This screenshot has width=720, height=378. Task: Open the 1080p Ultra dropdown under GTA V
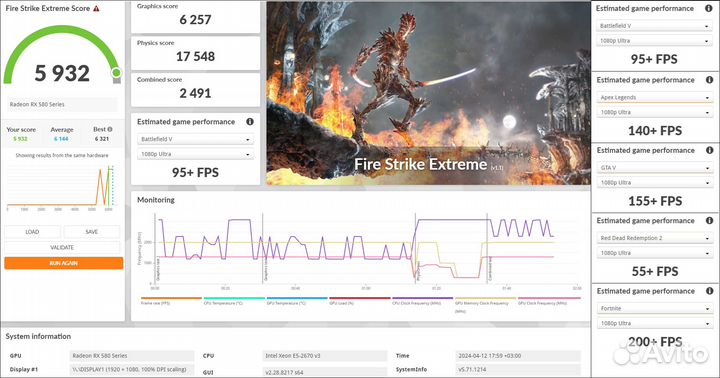tap(655, 182)
